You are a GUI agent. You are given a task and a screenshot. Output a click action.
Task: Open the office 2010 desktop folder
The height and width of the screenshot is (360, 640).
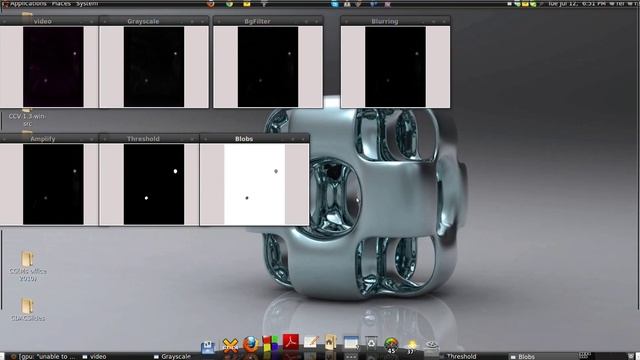tap(27, 265)
